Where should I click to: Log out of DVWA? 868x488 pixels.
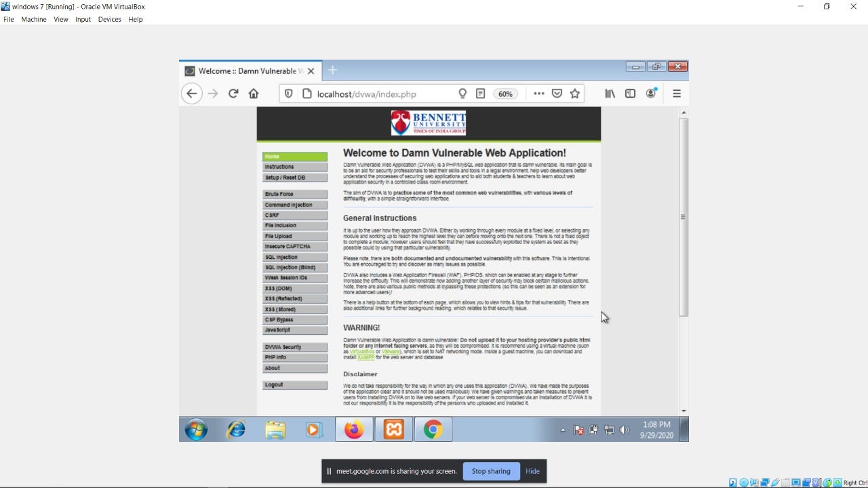295,384
